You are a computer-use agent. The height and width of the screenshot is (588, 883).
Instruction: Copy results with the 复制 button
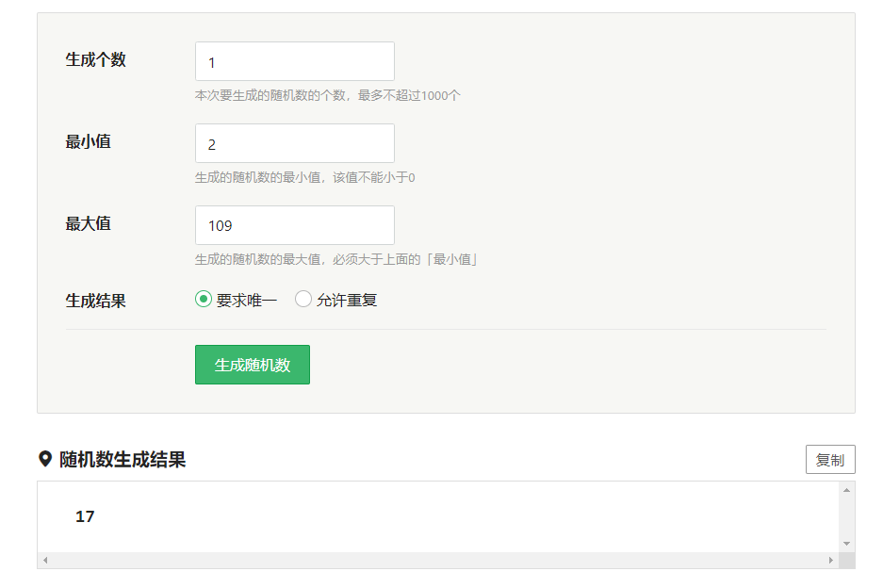pyautogui.click(x=830, y=460)
